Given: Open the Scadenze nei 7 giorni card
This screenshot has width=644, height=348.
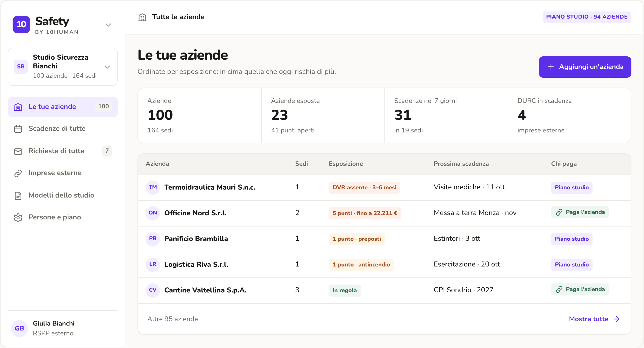Looking at the screenshot, I should [446, 115].
